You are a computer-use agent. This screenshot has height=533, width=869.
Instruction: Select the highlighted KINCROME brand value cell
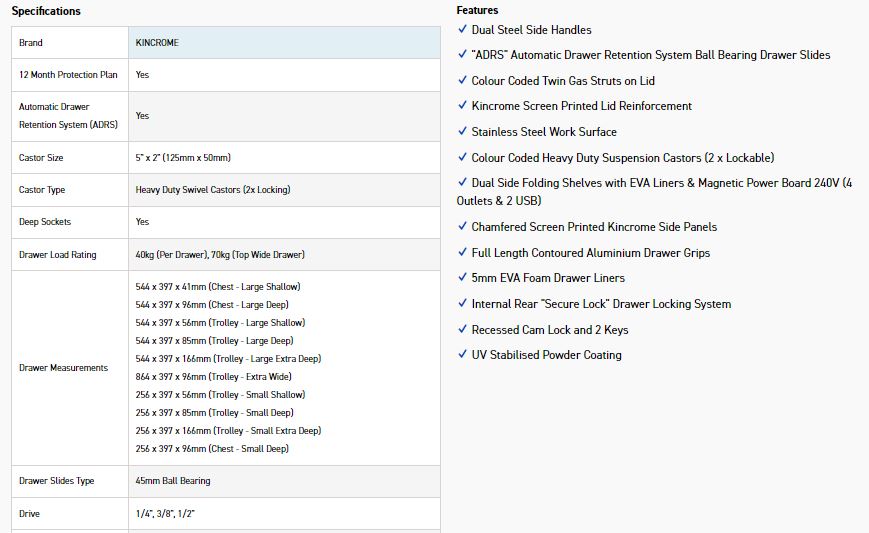pyautogui.click(x=284, y=43)
